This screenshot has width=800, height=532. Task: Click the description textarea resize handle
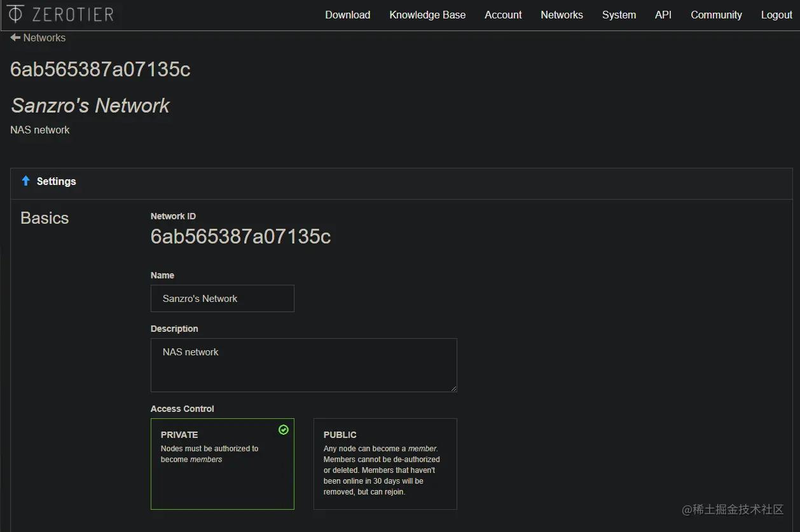[453, 388]
